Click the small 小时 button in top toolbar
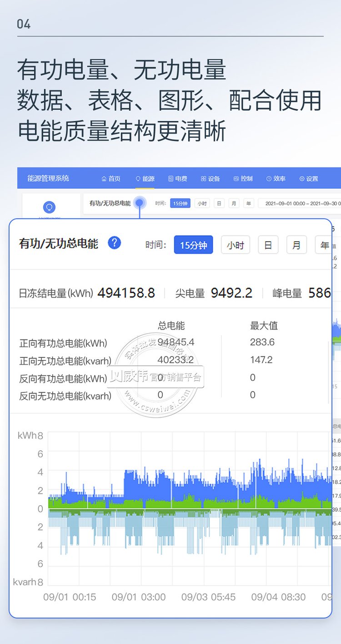The height and width of the screenshot is (644, 341). [x=202, y=203]
